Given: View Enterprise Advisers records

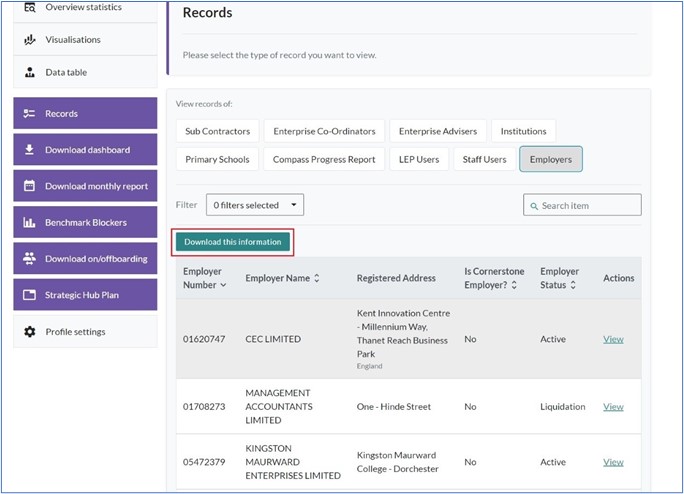Looking at the screenshot, I should point(438,131).
